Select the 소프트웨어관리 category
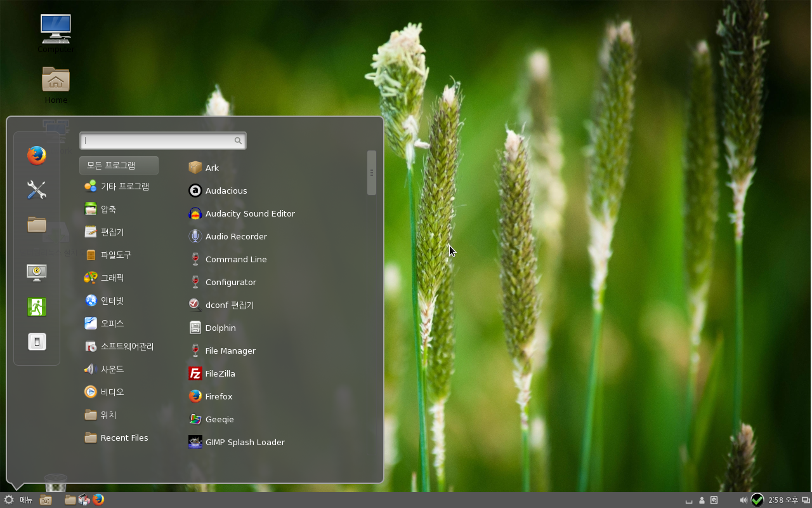812x508 pixels. click(119, 346)
